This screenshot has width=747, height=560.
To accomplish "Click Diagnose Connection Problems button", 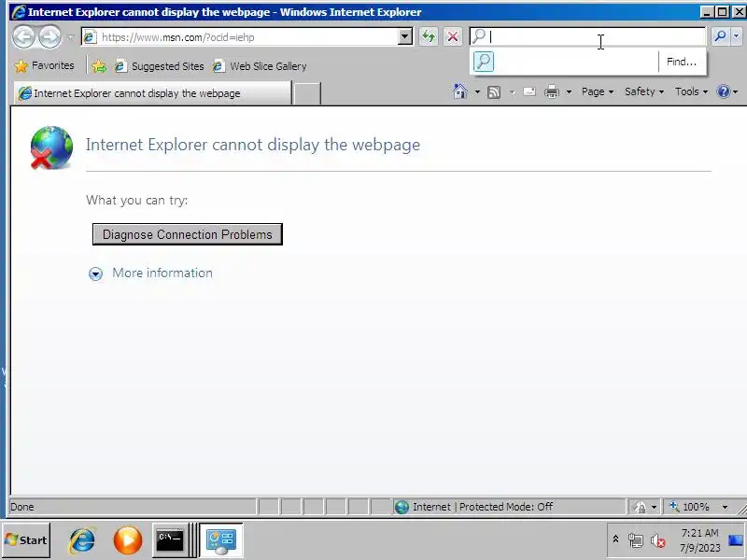I will pos(188,234).
